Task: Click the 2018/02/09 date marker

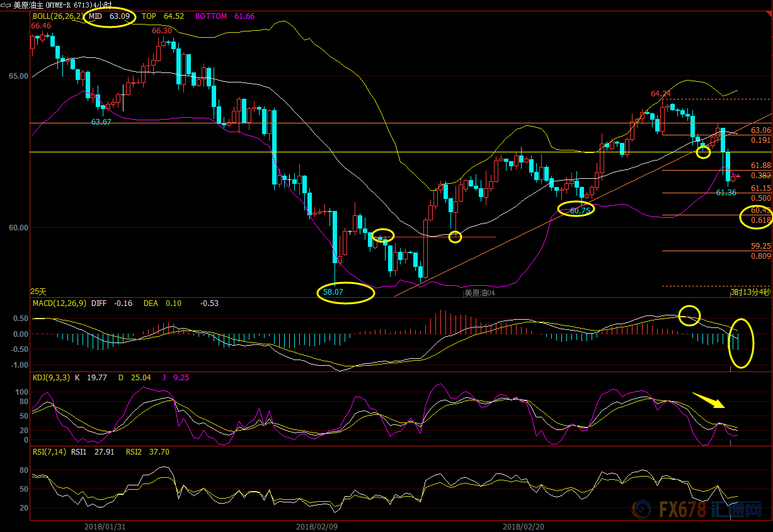Action: 316,526
